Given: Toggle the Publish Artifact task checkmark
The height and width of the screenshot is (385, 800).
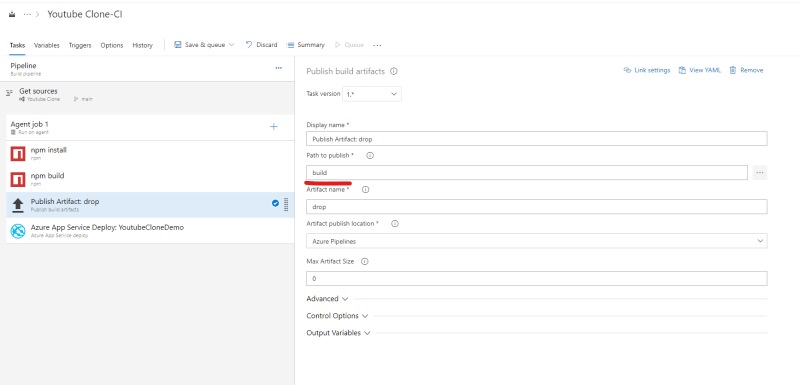Looking at the screenshot, I should (276, 203).
